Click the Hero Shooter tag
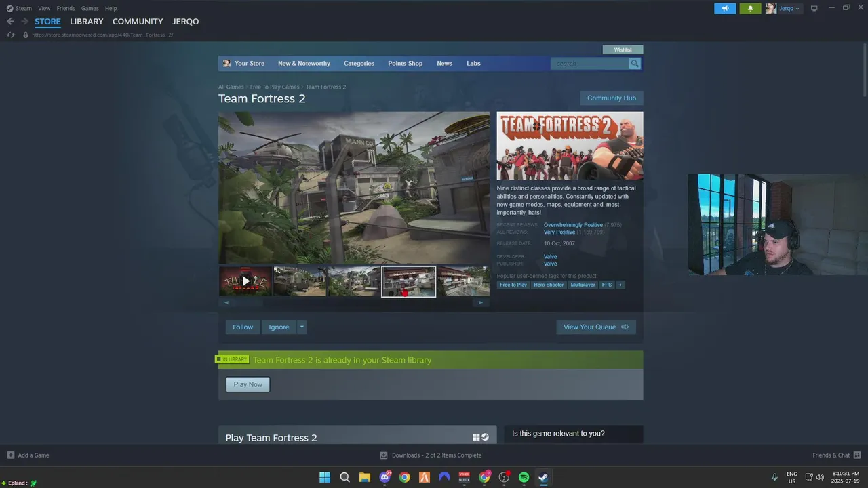The height and width of the screenshot is (488, 868). pyautogui.click(x=549, y=285)
